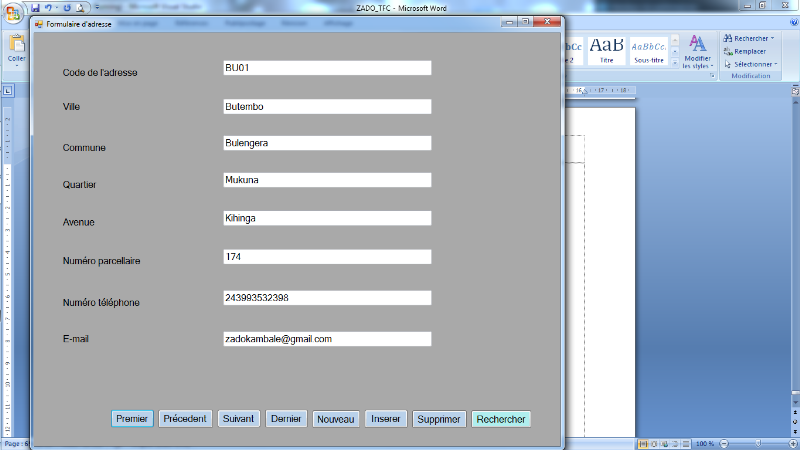Click Word scrollbar down arrow
800x450 pixels.
click(795, 403)
